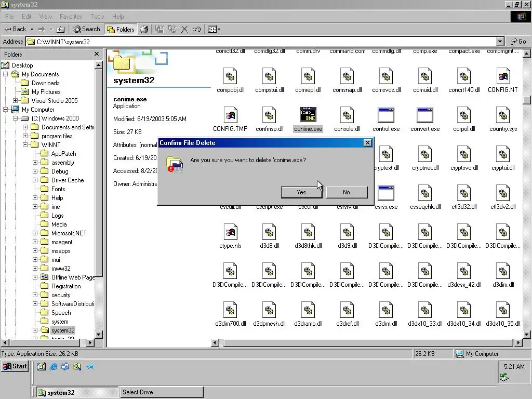This screenshot has width=532, height=399.
Task: Open the View menu
Action: click(45, 16)
